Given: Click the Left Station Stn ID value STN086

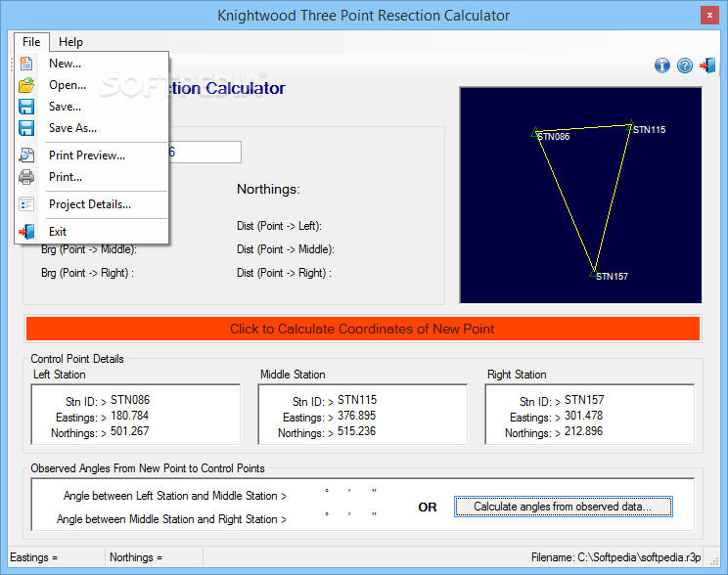Looking at the screenshot, I should click(130, 400).
